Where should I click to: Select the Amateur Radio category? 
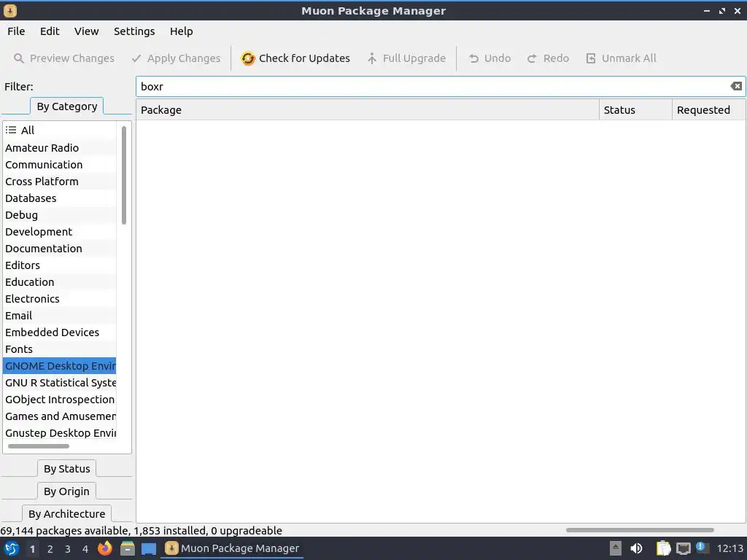coord(60,147)
